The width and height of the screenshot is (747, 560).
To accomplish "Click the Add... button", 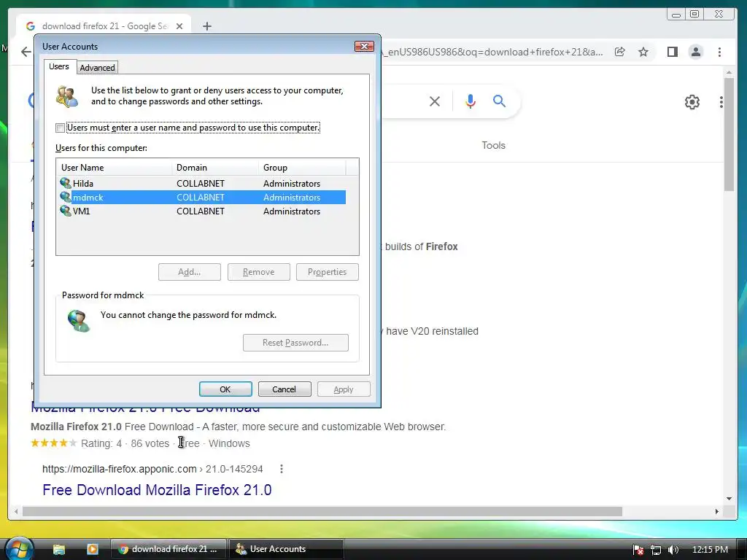I will coord(190,272).
